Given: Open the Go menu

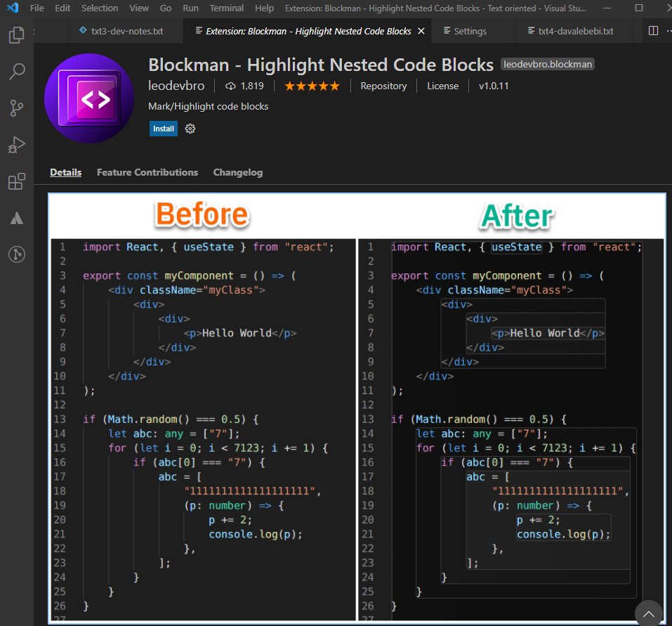Looking at the screenshot, I should (166, 8).
